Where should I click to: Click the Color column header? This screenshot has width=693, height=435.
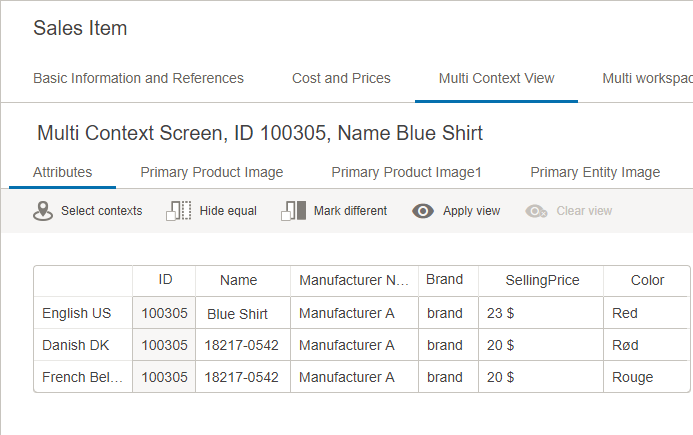point(647,281)
